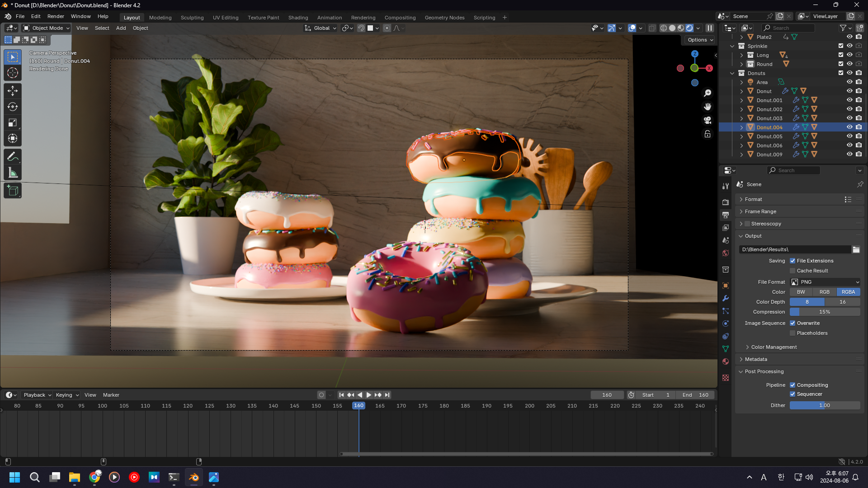This screenshot has height=488, width=868.
Task: Select RGB color mode button
Action: (825, 292)
